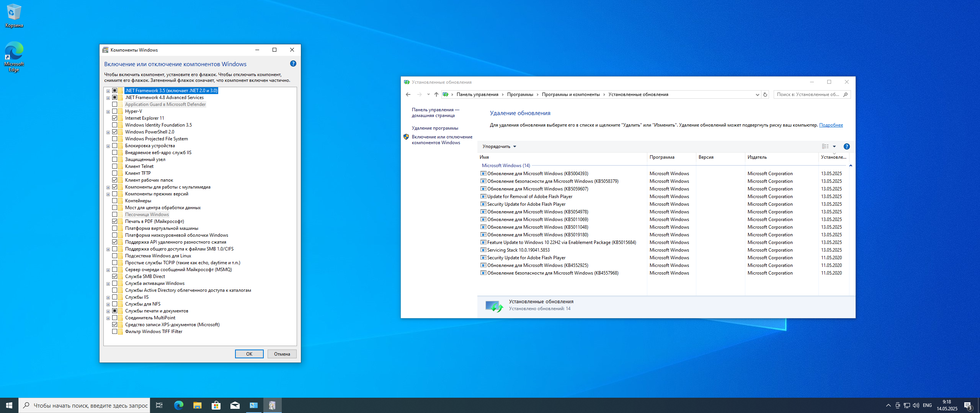Click OK in Компоненты Windows
The image size is (980, 413).
(249, 354)
